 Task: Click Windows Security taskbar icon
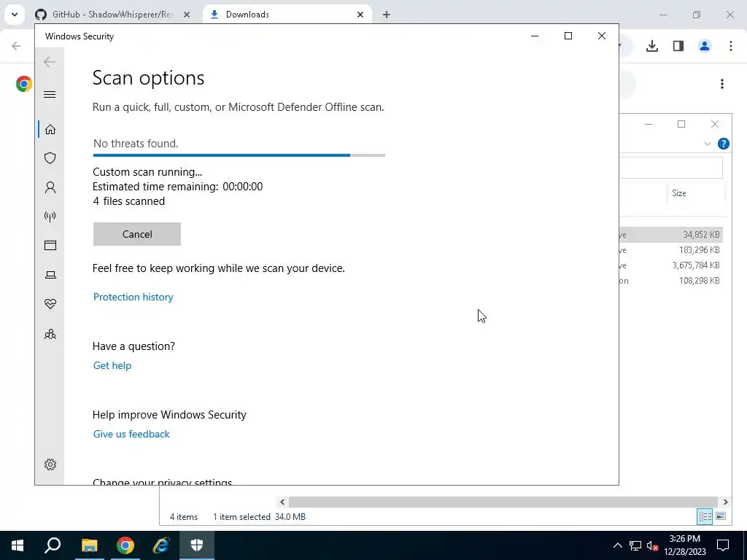click(197, 545)
